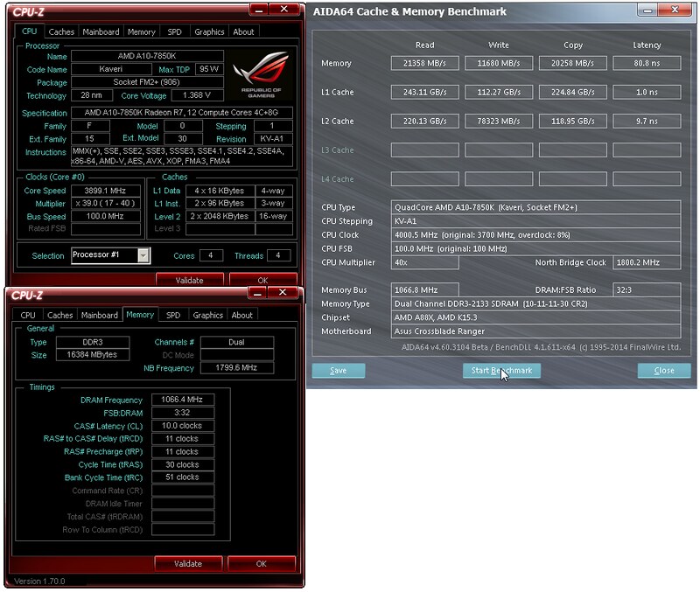Open the SPD tab in upper CPU-Z window
Screen dimensions: 700x592
click(x=174, y=31)
